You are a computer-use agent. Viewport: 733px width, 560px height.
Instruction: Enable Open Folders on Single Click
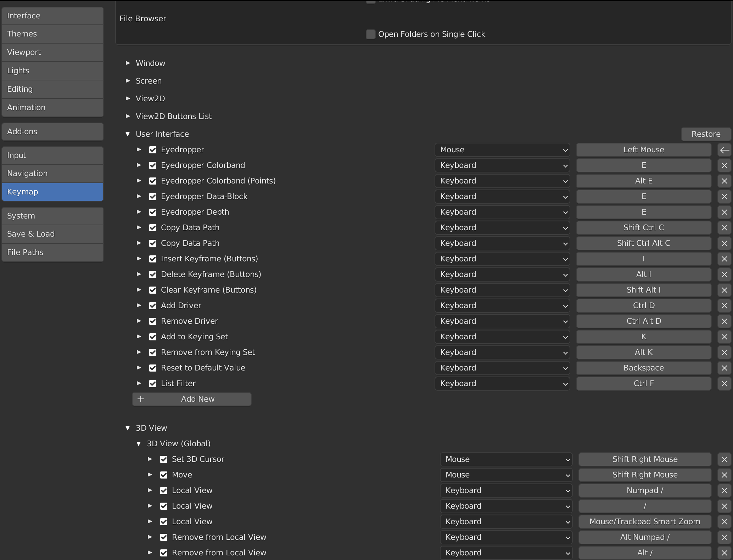click(x=370, y=34)
